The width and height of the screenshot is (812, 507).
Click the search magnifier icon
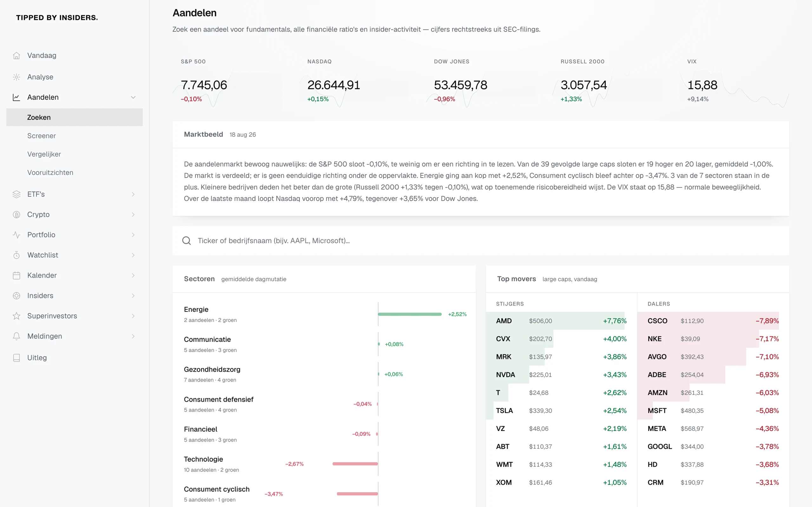(187, 241)
